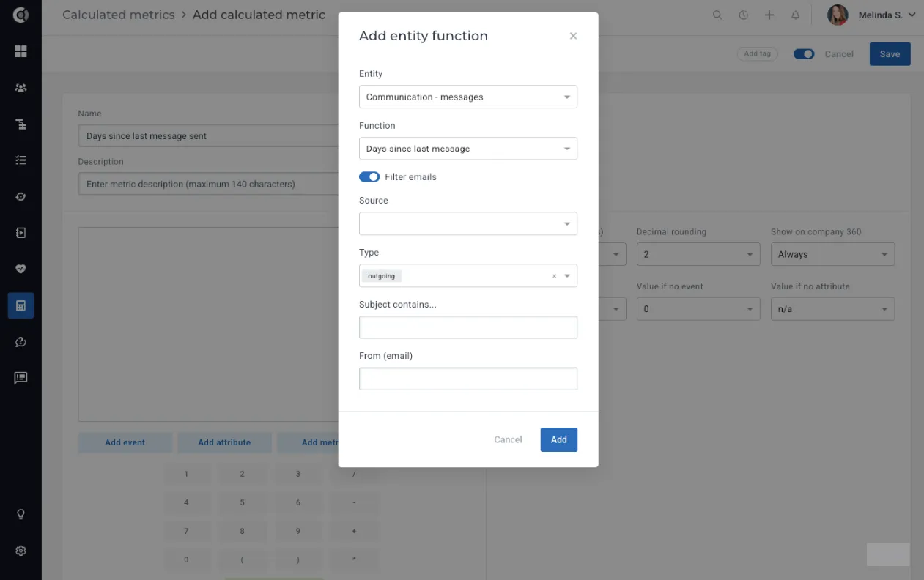This screenshot has width=924, height=580.
Task: Open the Show on company 360 dropdown
Action: [x=832, y=254]
